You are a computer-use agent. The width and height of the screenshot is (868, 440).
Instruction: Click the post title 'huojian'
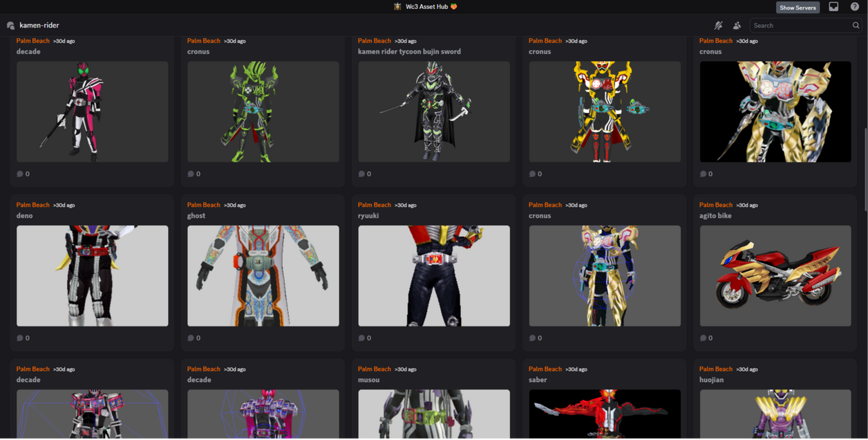(x=712, y=380)
